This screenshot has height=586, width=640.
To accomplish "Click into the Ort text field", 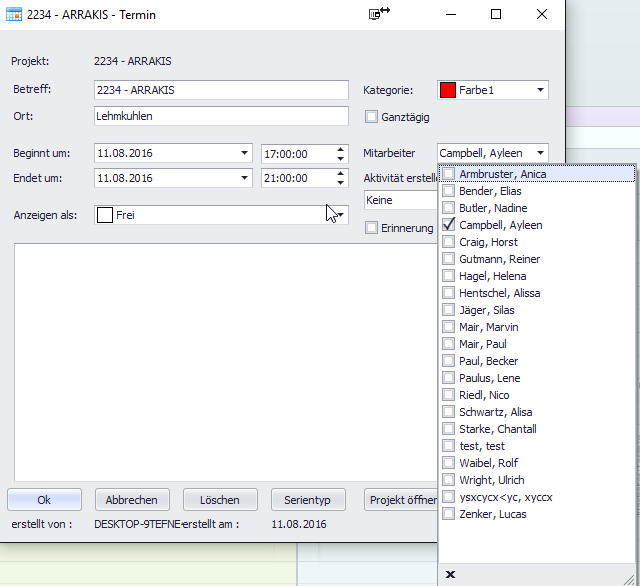I will pyautogui.click(x=220, y=116).
